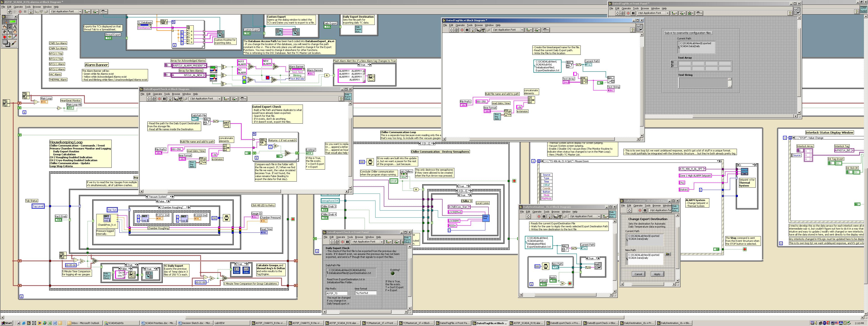Image resolution: width=868 pixels, height=326 pixels.
Task: Select the Scroll hand tool in Tools palette
Action: pos(15,32)
